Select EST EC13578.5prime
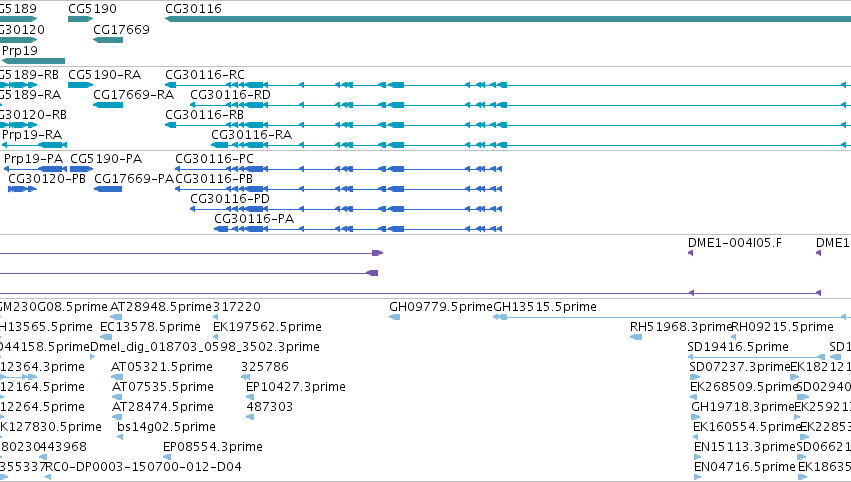 (150, 327)
